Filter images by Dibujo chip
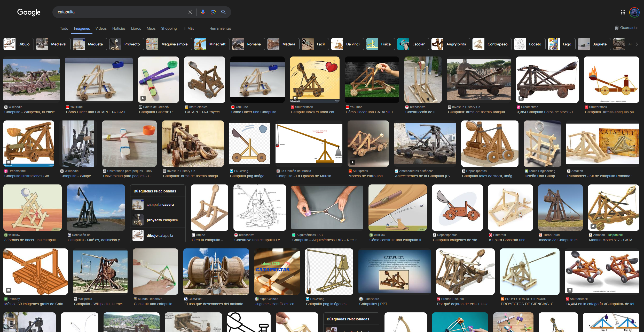This screenshot has height=332, width=644. tap(19, 44)
